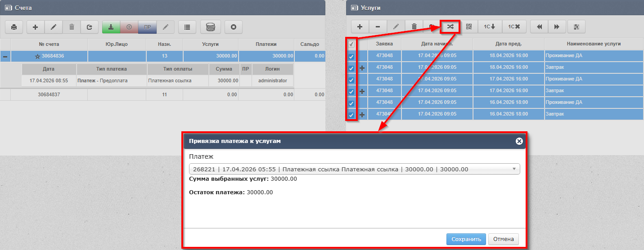Click the printer icon in Счета toolbar

[14, 27]
